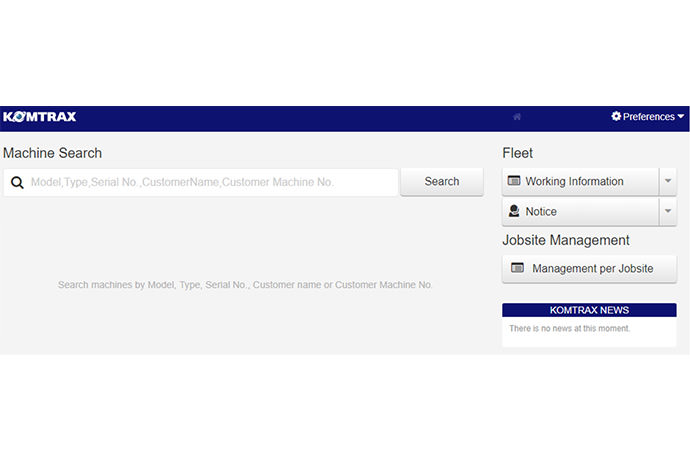This screenshot has height=460, width=690.
Task: Expand the Working Information dropdown arrow
Action: click(x=668, y=181)
